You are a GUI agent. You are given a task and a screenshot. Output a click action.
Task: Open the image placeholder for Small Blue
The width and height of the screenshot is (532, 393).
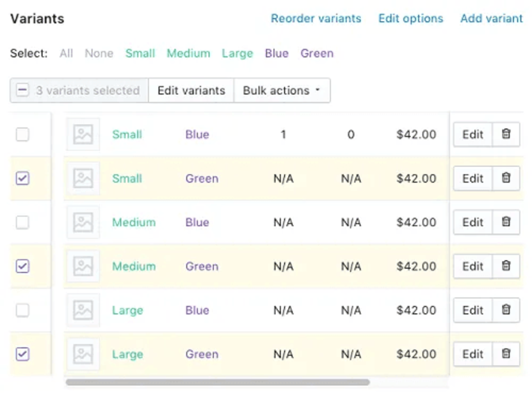click(x=83, y=134)
